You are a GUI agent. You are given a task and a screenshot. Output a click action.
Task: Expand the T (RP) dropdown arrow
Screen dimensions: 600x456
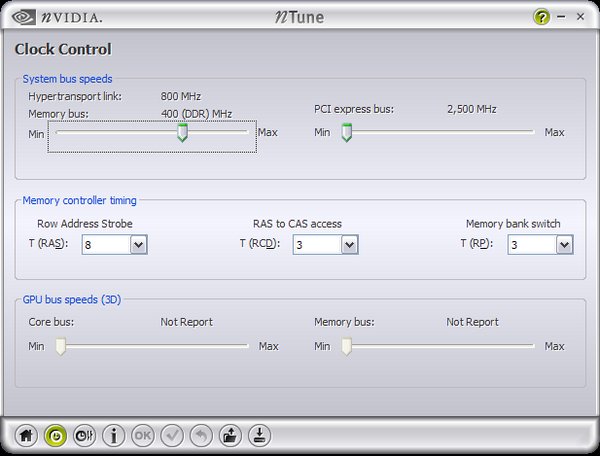click(565, 244)
